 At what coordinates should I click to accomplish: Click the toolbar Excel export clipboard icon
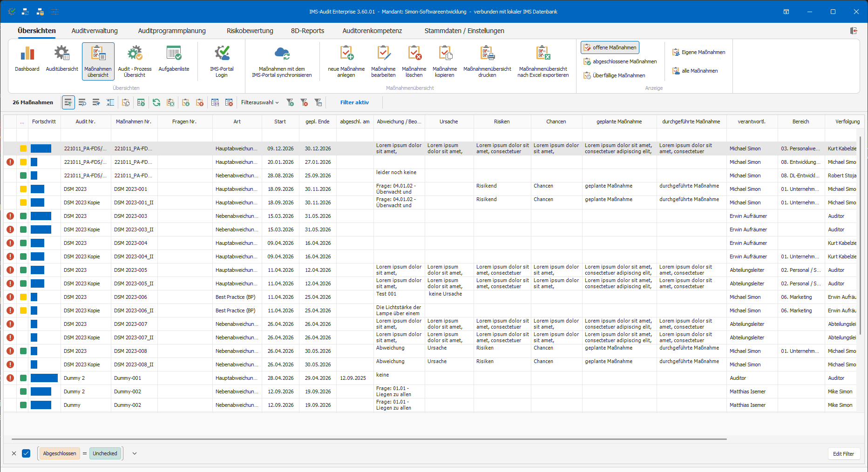click(x=170, y=102)
